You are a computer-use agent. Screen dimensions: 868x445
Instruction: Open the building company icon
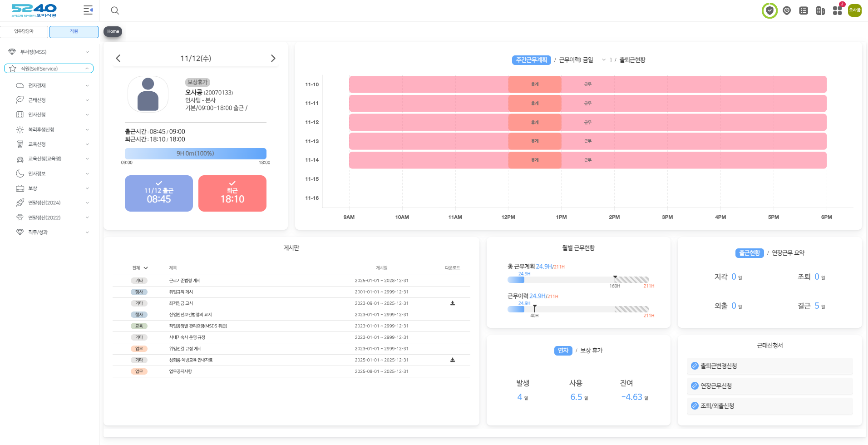pos(820,10)
